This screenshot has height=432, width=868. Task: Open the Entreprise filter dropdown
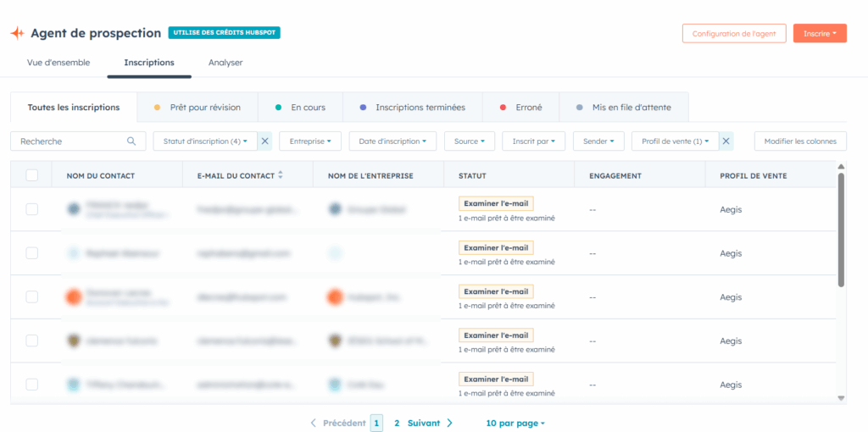pos(310,141)
